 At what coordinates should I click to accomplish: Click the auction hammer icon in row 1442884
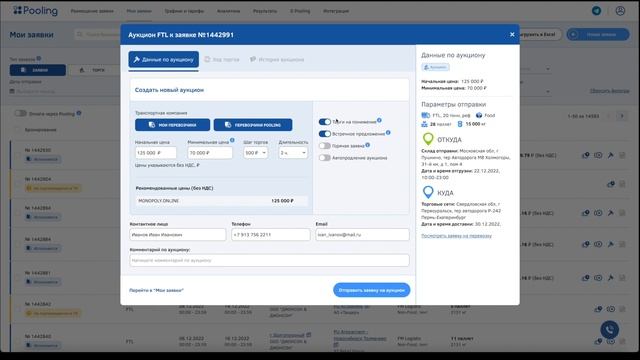(611, 244)
